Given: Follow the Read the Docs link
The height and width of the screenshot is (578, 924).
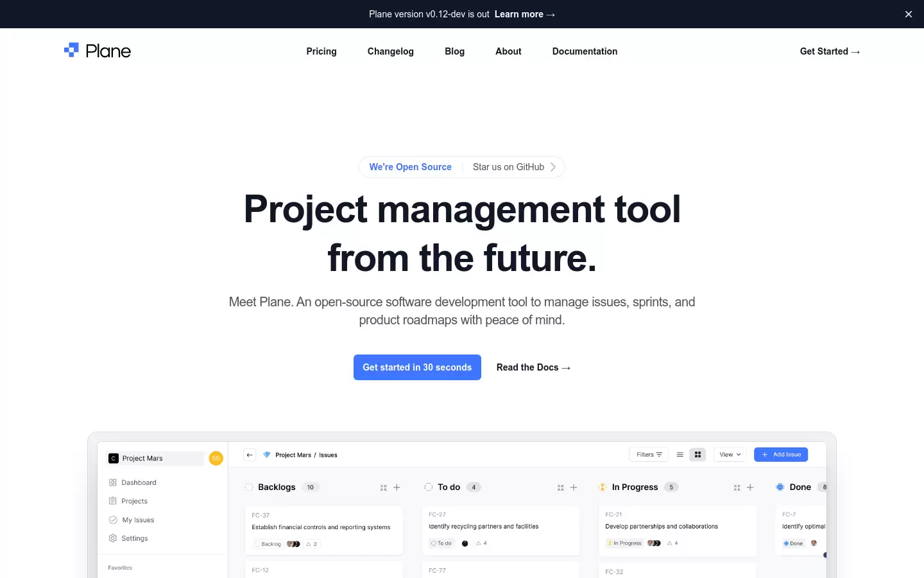Looking at the screenshot, I should (533, 367).
